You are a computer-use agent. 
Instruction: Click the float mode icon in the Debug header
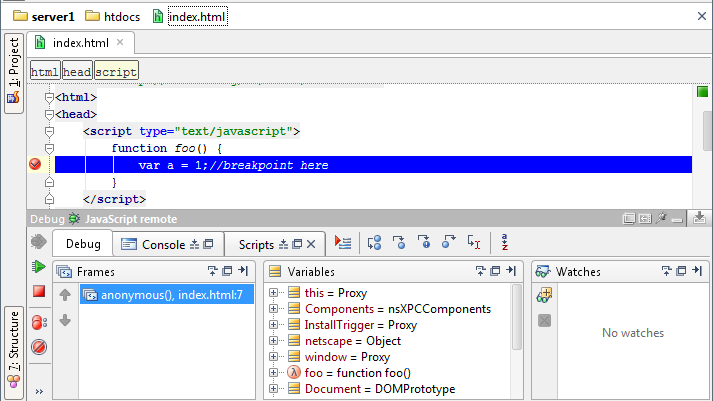pyautogui.click(x=645, y=219)
